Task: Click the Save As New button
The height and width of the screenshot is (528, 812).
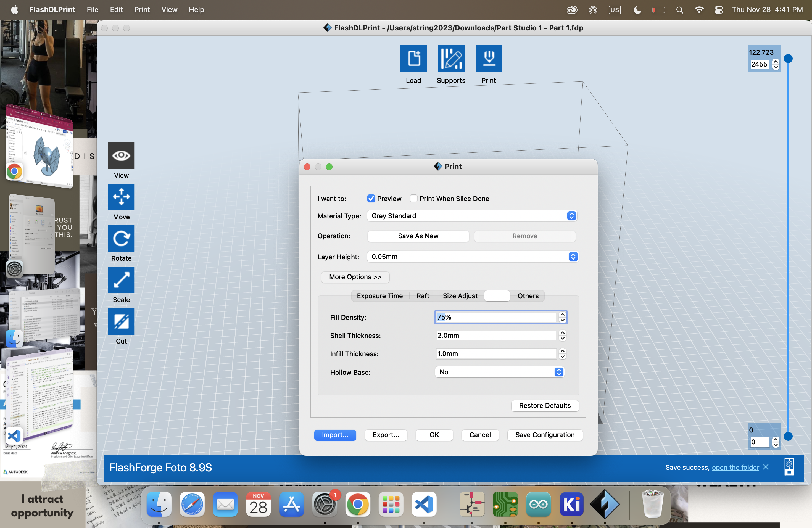Action: [x=418, y=236]
